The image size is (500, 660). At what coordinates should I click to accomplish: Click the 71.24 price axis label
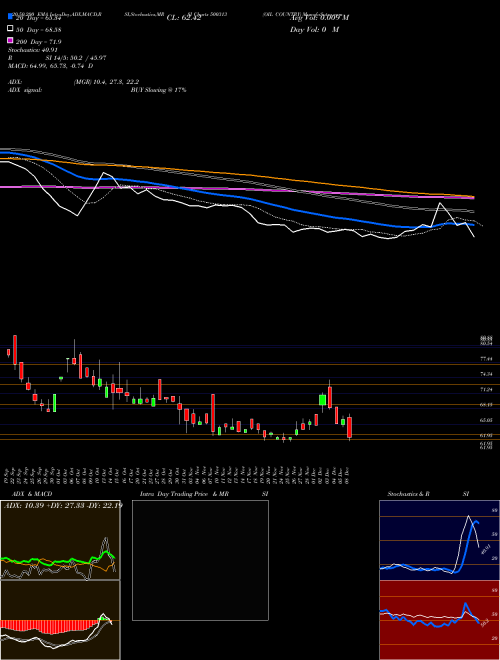(486, 389)
